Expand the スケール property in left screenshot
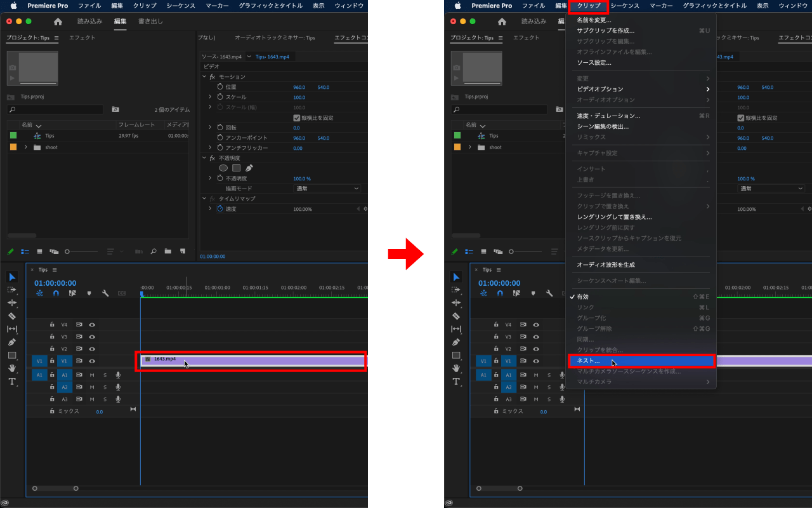Viewport: 812px width, 508px height. [210, 97]
